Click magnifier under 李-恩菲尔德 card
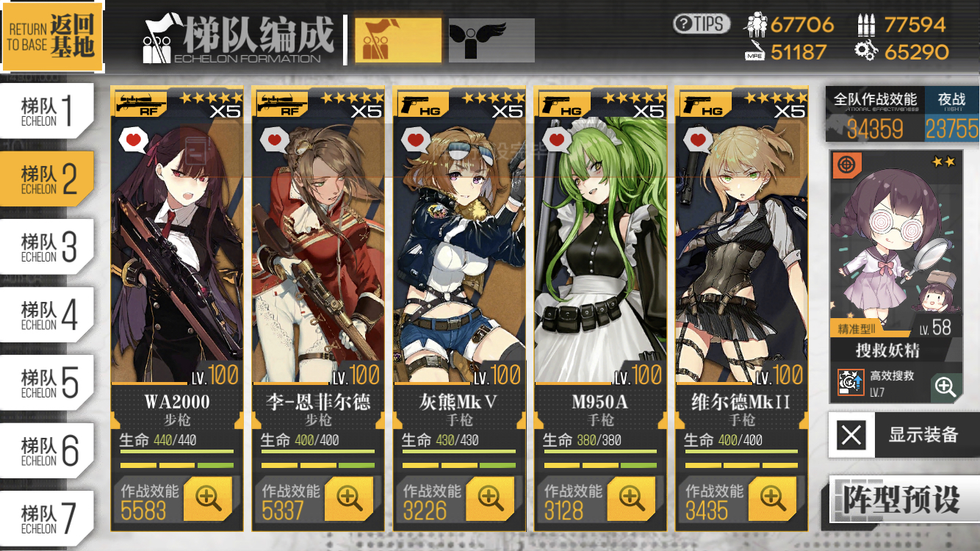 pos(349,499)
